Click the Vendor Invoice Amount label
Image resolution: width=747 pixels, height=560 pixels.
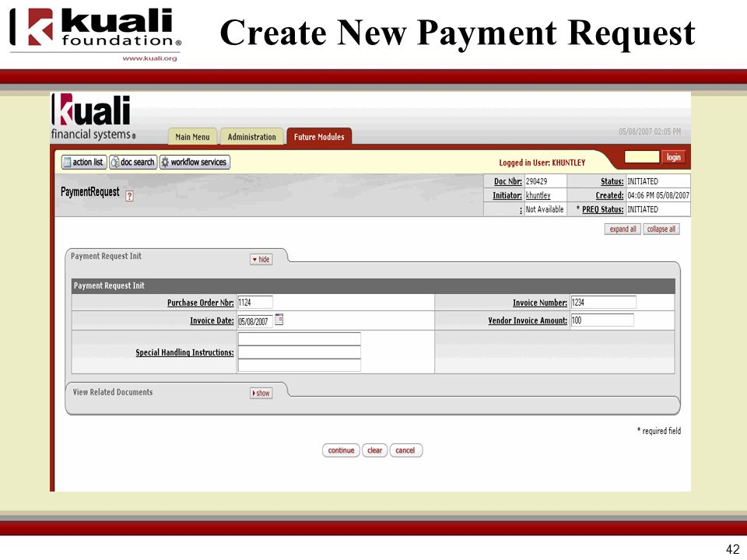click(x=528, y=320)
